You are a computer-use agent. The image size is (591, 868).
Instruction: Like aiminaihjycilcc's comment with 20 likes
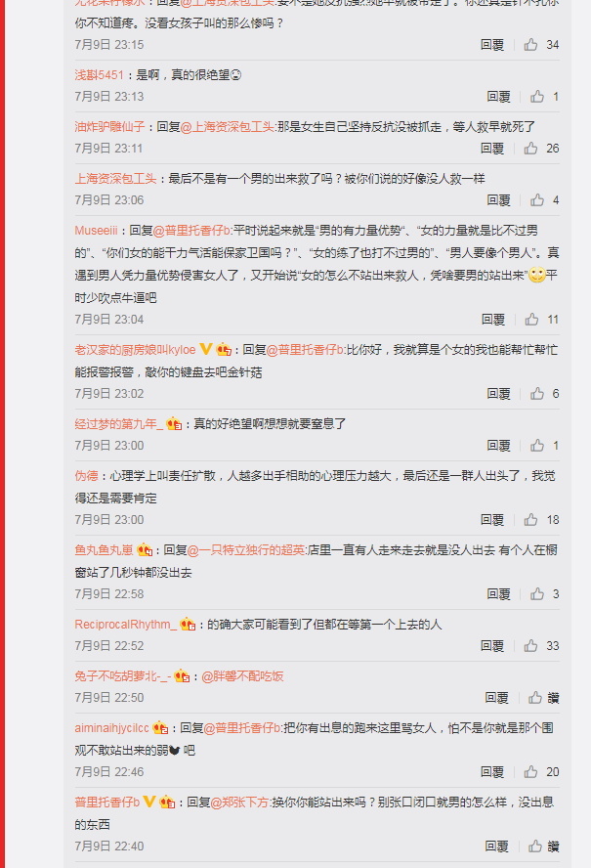pyautogui.click(x=530, y=772)
